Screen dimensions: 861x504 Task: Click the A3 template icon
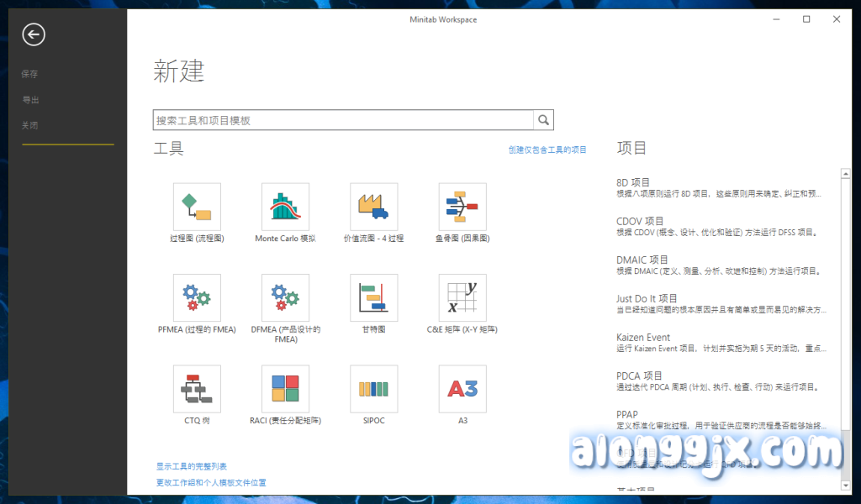pyautogui.click(x=462, y=388)
